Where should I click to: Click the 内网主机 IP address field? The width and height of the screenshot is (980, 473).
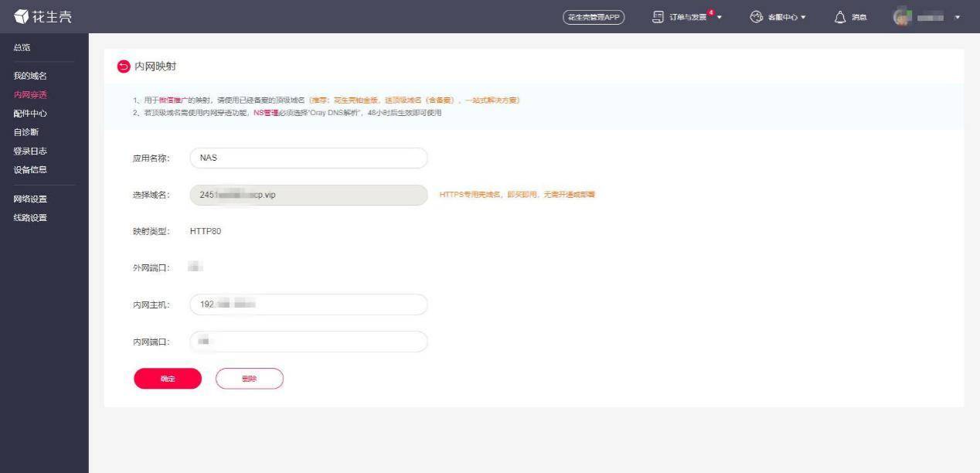[308, 305]
